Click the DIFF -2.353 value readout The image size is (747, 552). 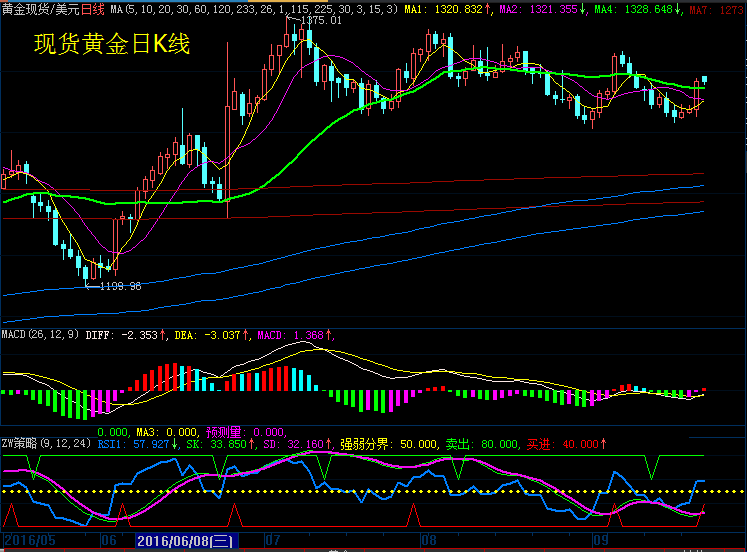tap(122, 334)
